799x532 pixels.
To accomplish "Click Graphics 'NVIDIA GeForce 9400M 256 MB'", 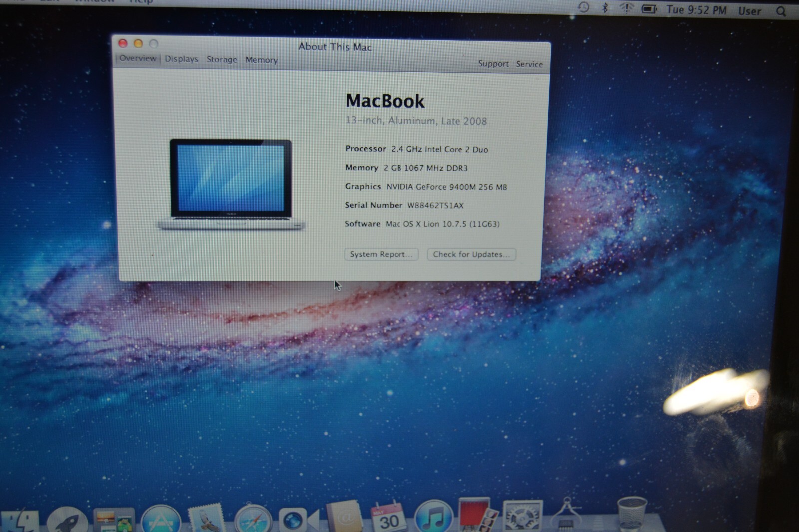I will point(446,187).
